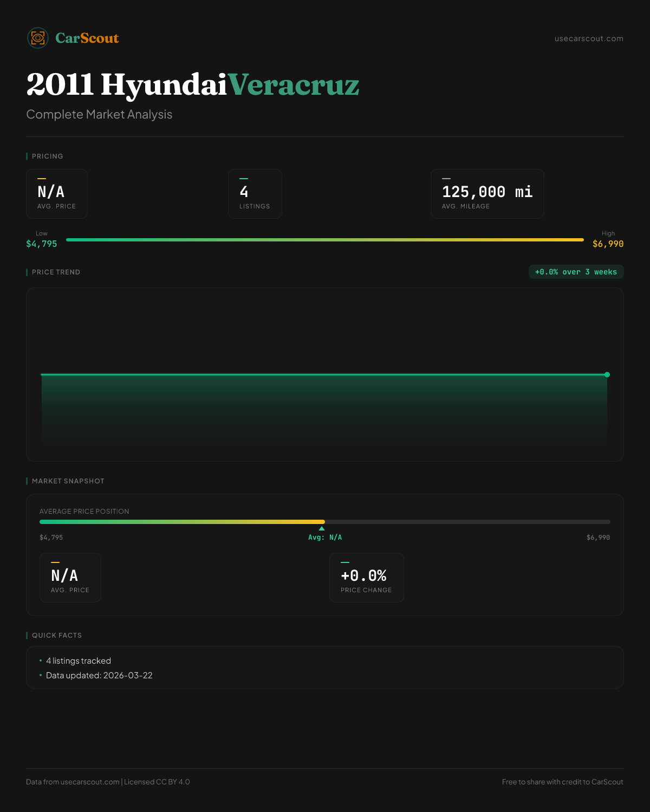
Task: Open the usecarscout.com link in header
Action: point(588,38)
